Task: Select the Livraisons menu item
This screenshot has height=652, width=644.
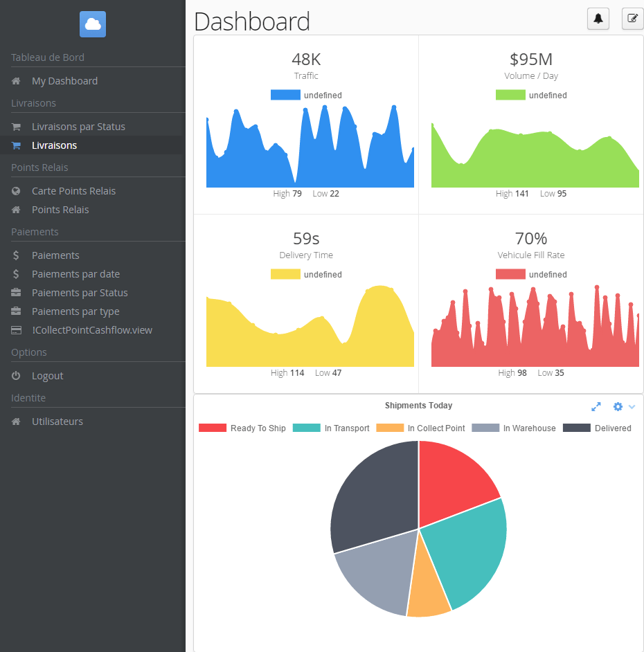Action: point(55,145)
